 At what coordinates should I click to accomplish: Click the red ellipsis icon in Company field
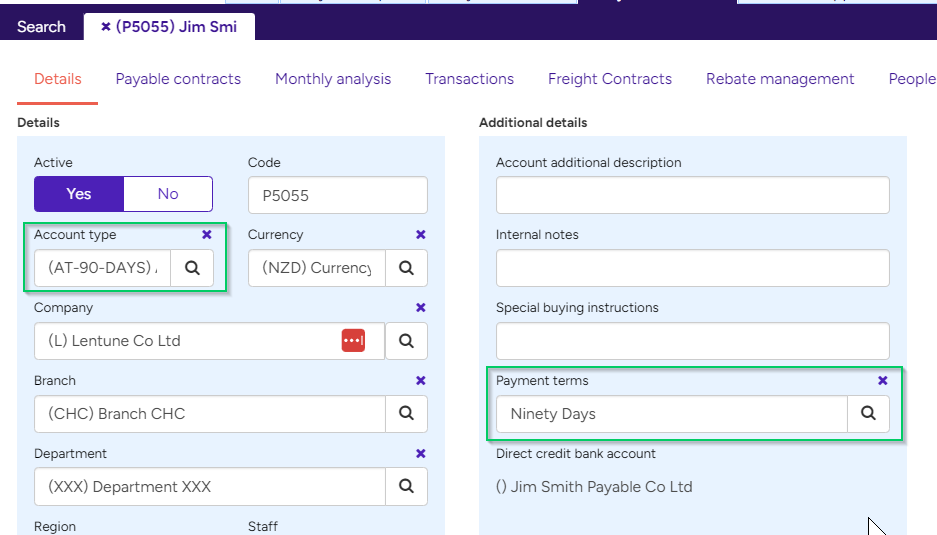(x=353, y=341)
